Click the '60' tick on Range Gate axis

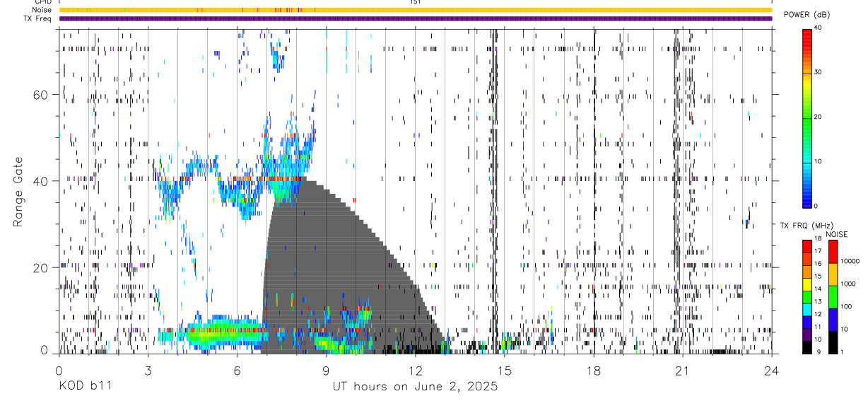pos(40,94)
